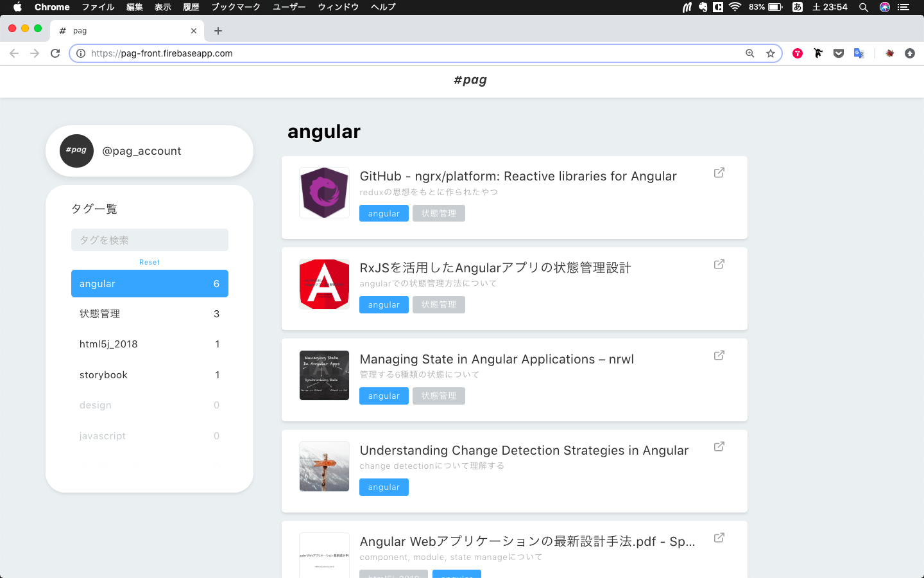Select the 状態管理 tag in tag list
This screenshot has width=924, height=578.
[x=150, y=314]
